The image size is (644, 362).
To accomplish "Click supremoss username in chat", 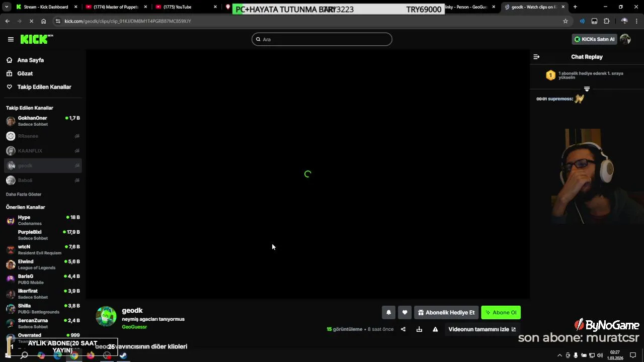I will pyautogui.click(x=560, y=99).
